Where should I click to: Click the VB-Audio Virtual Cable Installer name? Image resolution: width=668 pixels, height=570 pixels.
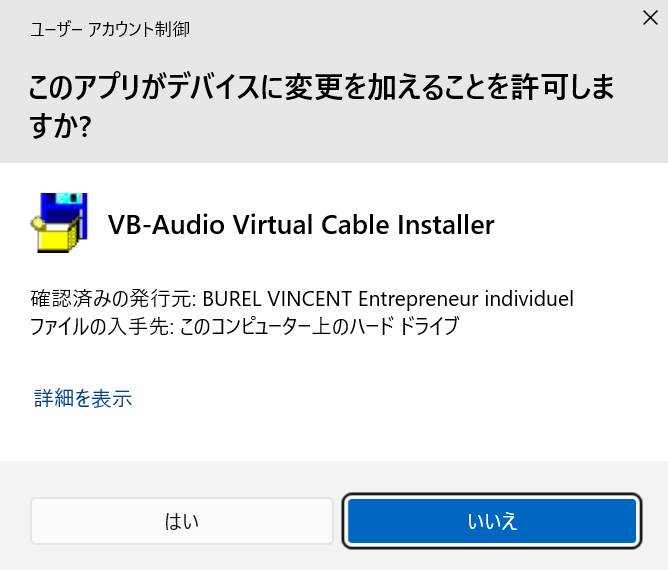(301, 225)
